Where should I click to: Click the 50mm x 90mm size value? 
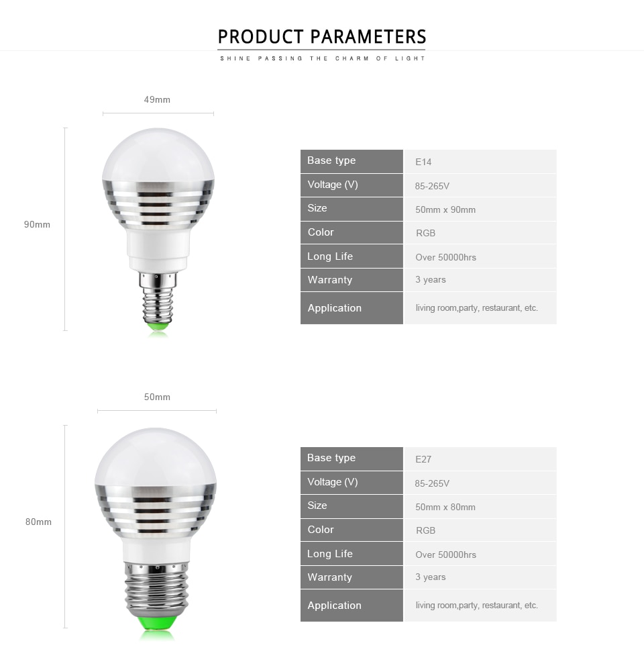tap(445, 209)
